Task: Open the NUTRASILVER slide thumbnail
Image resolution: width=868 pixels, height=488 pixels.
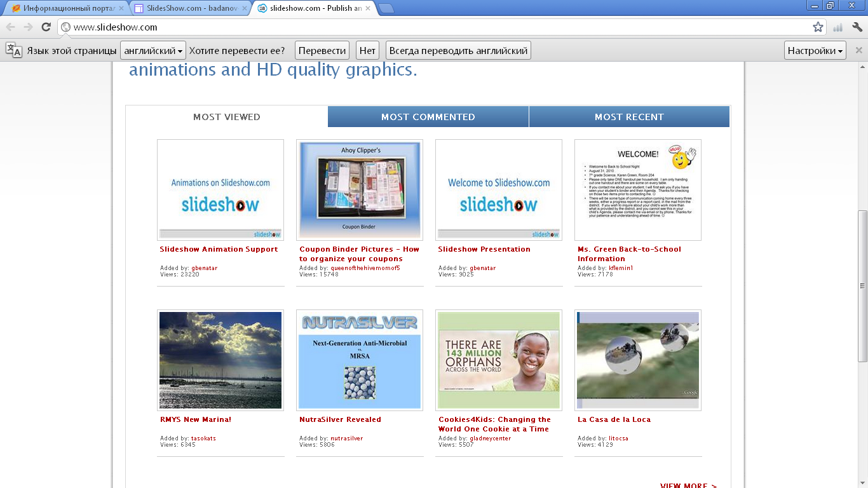Action: (x=360, y=360)
